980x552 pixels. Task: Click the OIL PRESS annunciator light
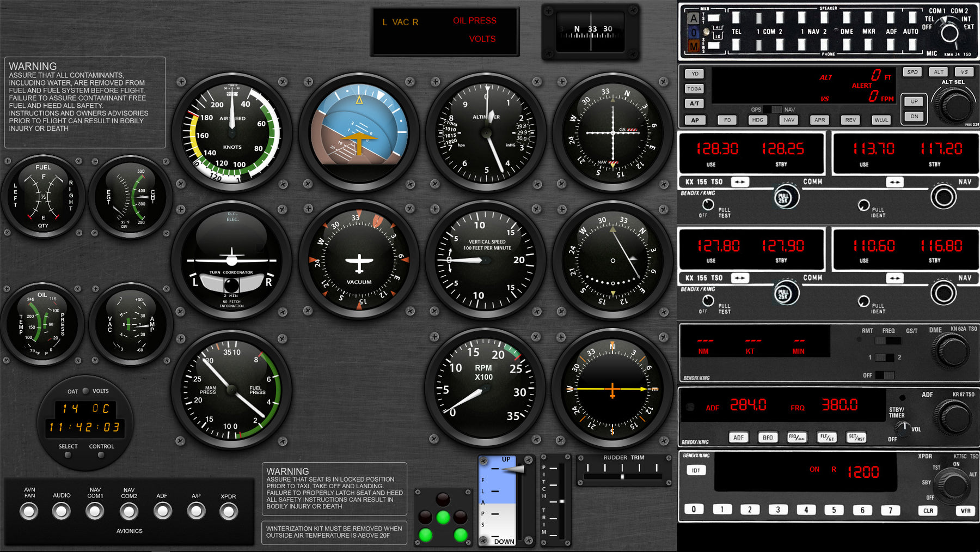(475, 21)
